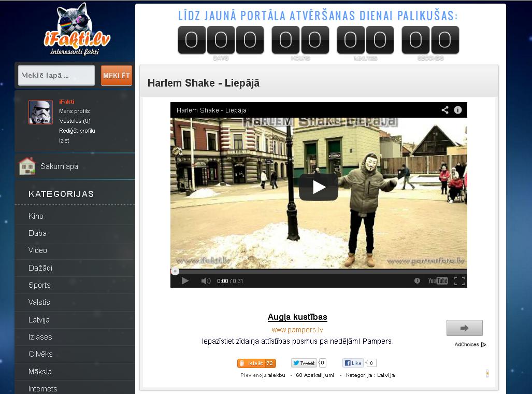
Task: Open Vēstules (0) messages link
Action: [75, 121]
